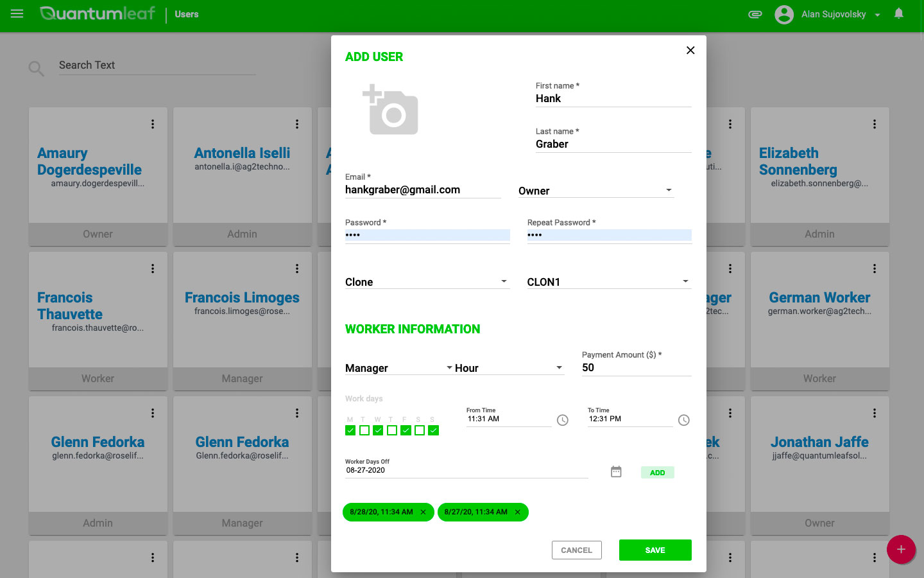This screenshot has height=578, width=924.
Task: Open the Clone dropdown
Action: click(x=427, y=282)
